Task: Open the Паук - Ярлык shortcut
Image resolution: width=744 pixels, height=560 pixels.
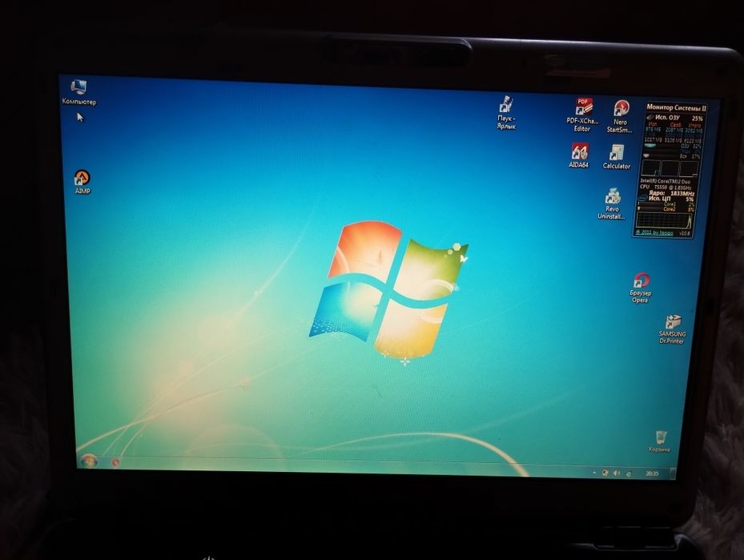Action: click(x=506, y=112)
